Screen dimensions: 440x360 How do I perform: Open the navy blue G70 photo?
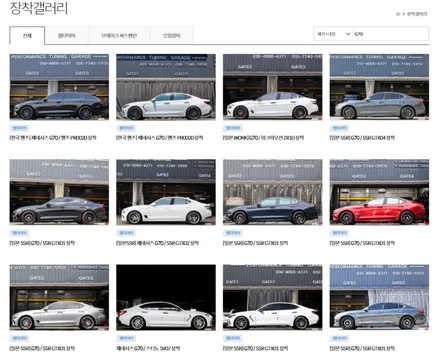tap(272, 192)
